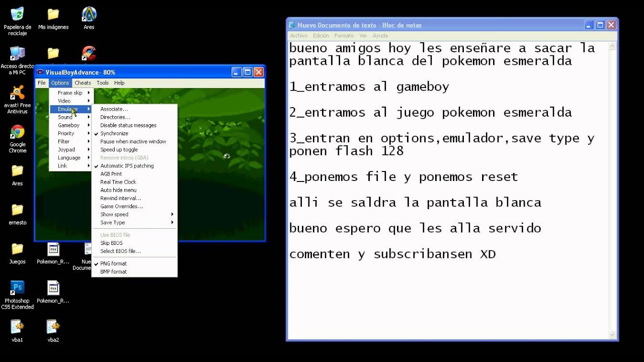Click the line "alli se saldra la pantalla blanca"
644x362 pixels.
(415, 203)
